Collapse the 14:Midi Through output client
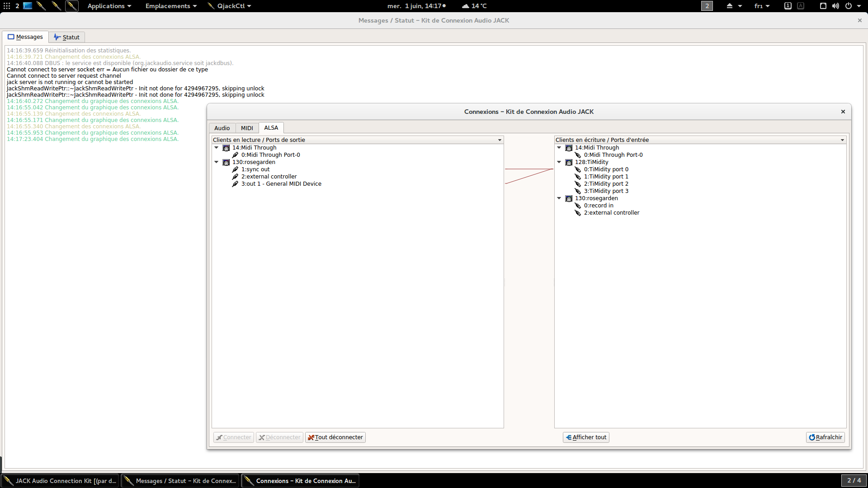The height and width of the screenshot is (488, 868). pos(217,147)
